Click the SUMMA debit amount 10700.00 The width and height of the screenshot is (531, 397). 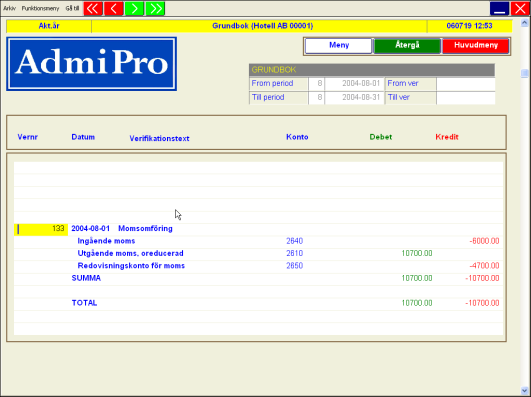(417, 278)
